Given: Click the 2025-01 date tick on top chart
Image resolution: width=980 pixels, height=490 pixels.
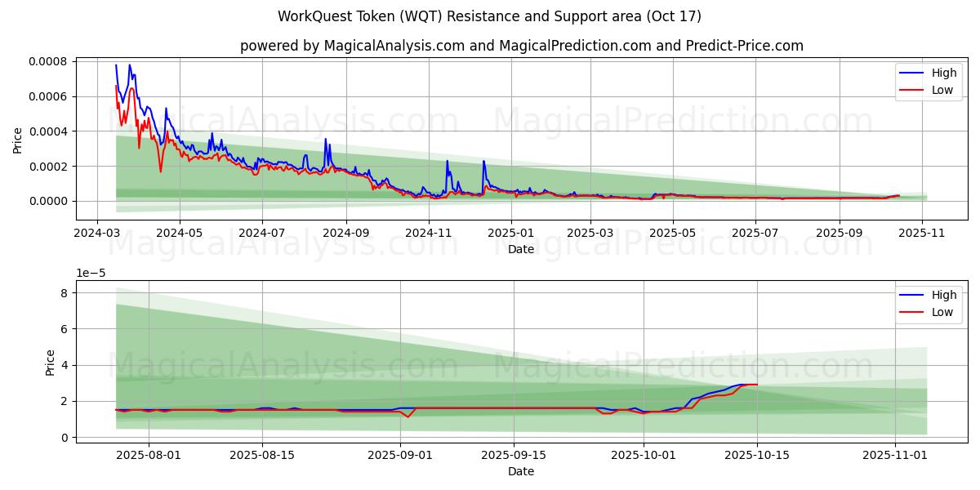Looking at the screenshot, I should 511,233.
